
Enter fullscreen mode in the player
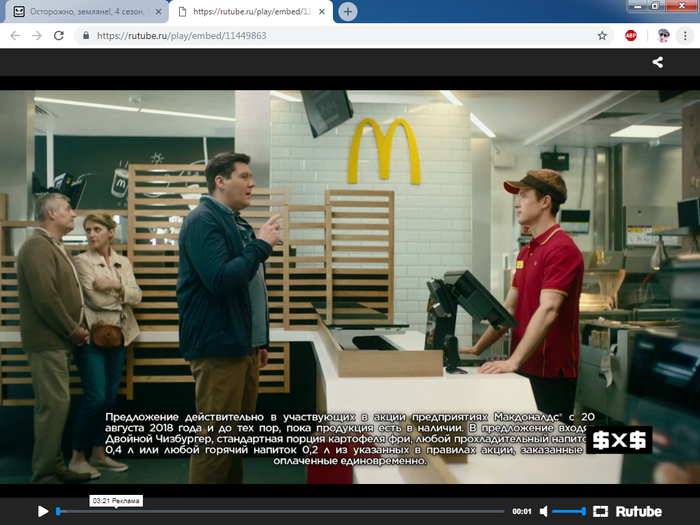pos(600,511)
